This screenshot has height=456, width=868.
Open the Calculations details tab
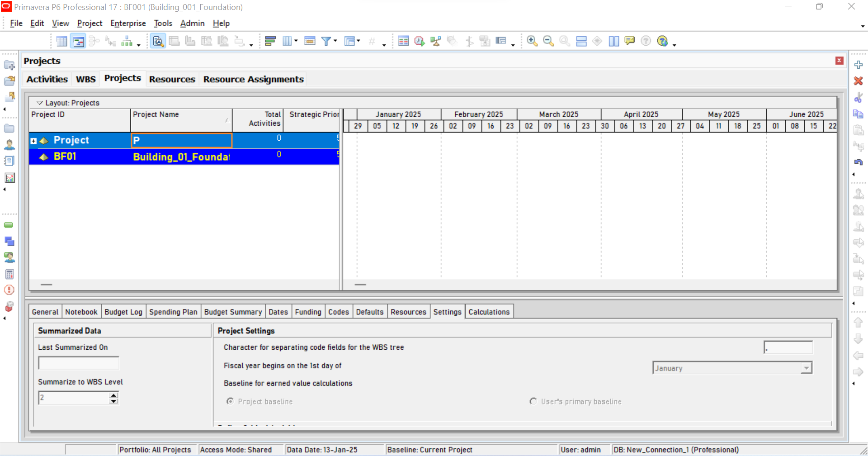tap(489, 312)
